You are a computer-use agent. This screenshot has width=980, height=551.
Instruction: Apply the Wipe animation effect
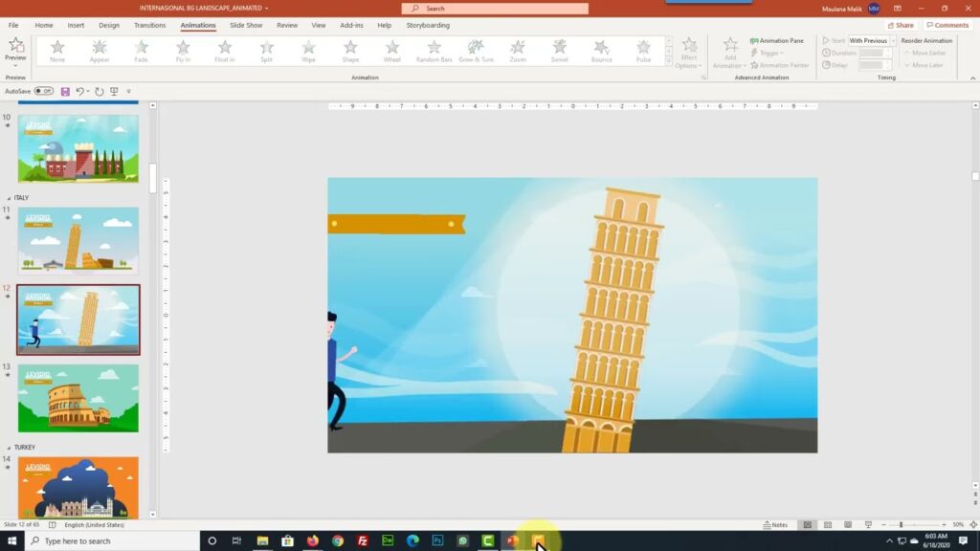click(x=309, y=52)
